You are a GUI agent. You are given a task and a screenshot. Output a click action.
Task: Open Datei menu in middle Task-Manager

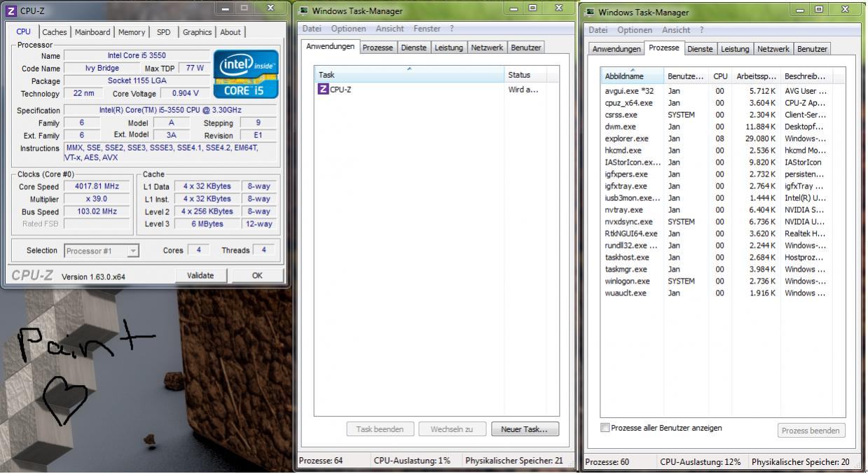[312, 29]
